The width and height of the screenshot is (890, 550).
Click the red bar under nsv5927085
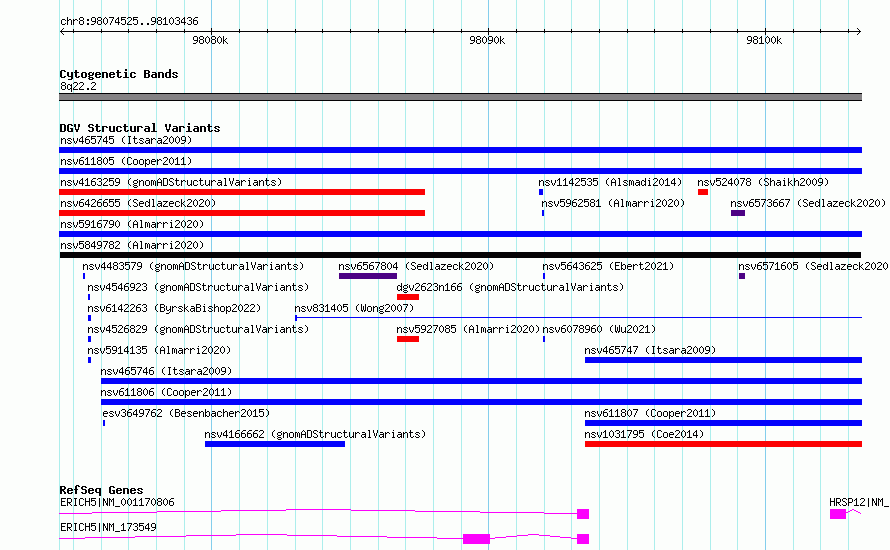pos(408,339)
